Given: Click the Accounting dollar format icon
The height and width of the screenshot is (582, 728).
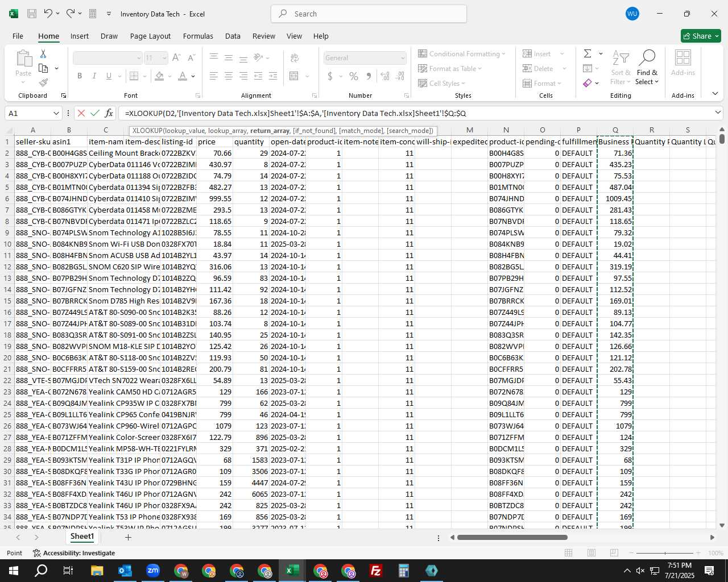Looking at the screenshot, I should tap(330, 76).
